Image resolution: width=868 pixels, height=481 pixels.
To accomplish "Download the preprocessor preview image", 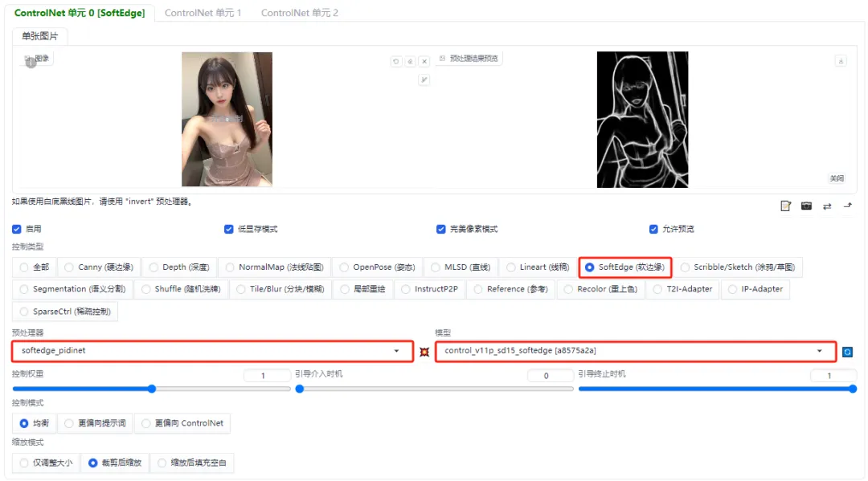I will 841,60.
